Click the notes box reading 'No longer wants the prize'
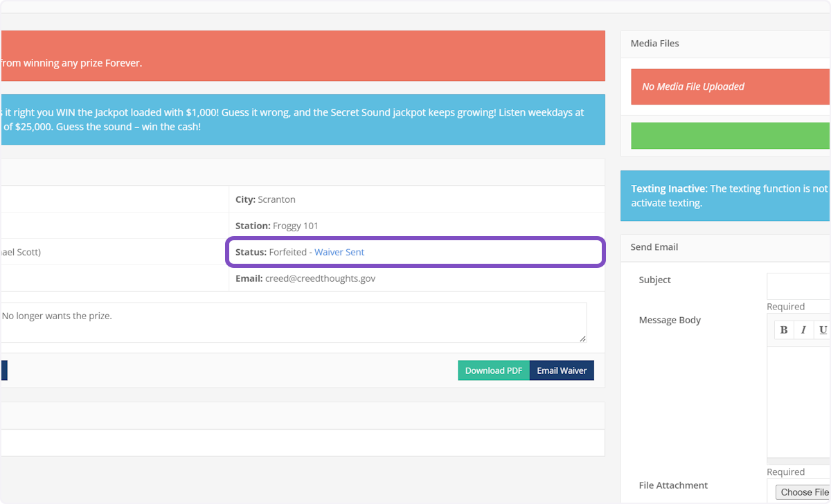 (x=291, y=322)
